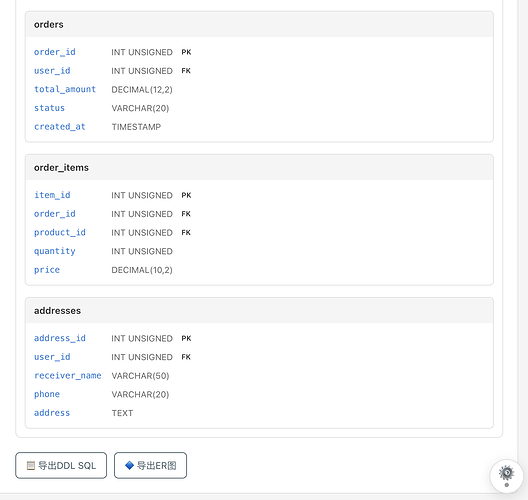Viewport: 528px width, 500px height.
Task: Click the item_id field name
Action: point(52,195)
